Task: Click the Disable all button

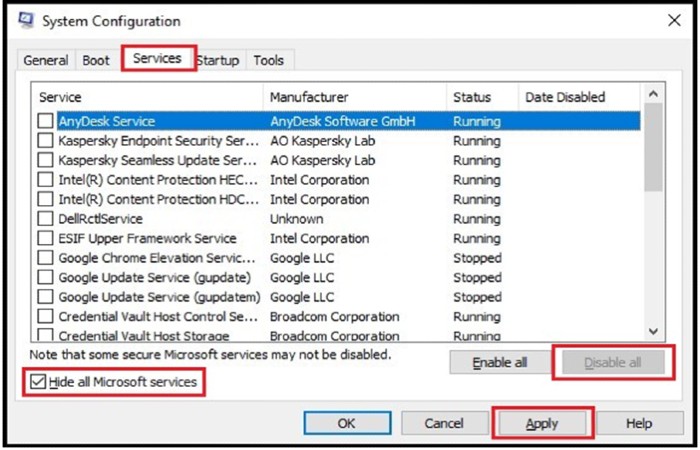Action: (x=613, y=362)
